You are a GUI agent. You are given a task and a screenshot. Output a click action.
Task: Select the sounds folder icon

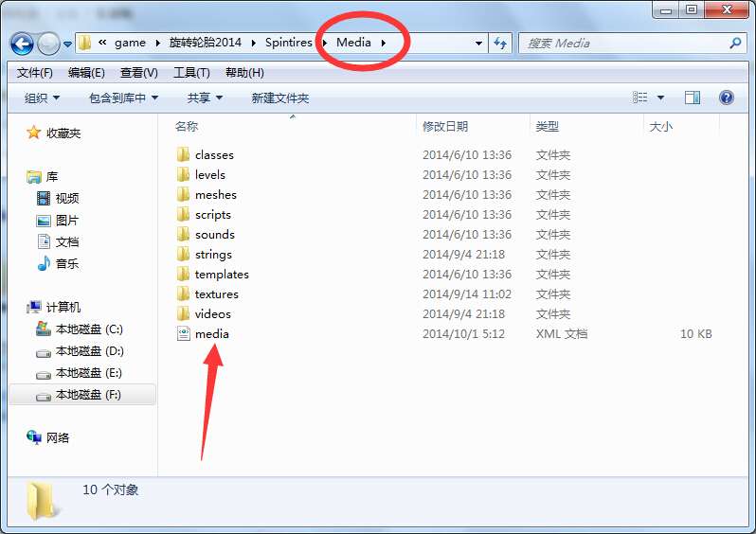click(x=183, y=234)
